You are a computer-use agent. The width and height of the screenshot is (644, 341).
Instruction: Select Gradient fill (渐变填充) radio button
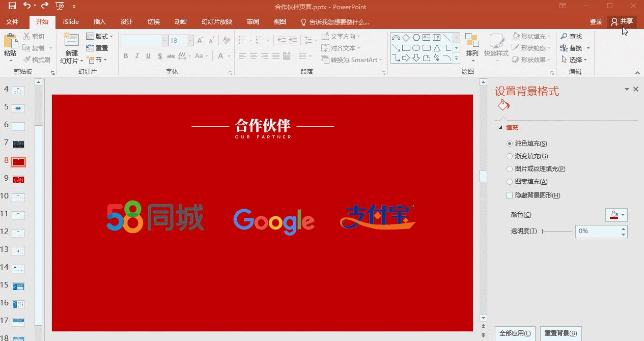510,156
